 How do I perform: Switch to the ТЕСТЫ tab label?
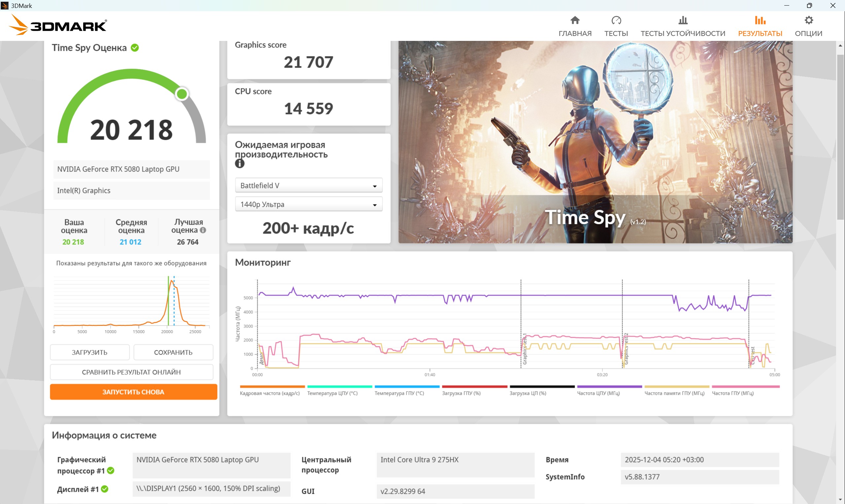coord(616,33)
